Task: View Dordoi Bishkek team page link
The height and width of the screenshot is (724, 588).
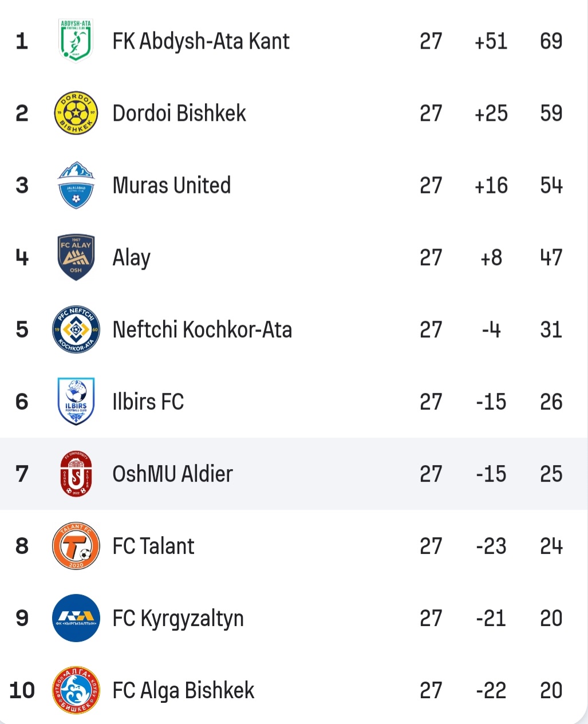Action: (x=179, y=113)
